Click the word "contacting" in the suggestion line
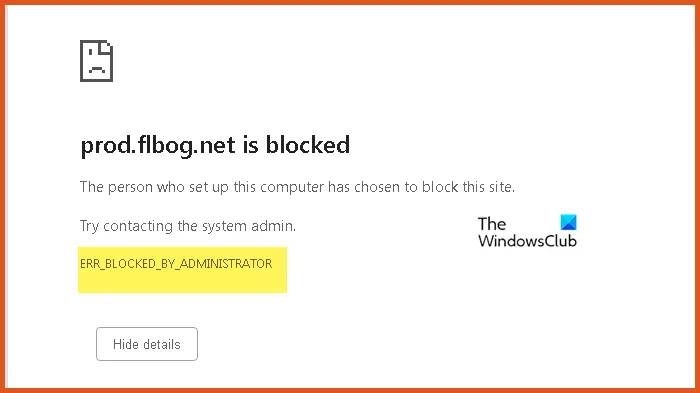 pyautogui.click(x=138, y=226)
